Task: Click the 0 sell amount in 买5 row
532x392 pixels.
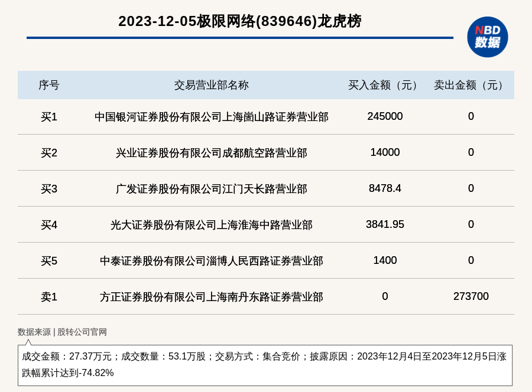Action: coord(471,260)
